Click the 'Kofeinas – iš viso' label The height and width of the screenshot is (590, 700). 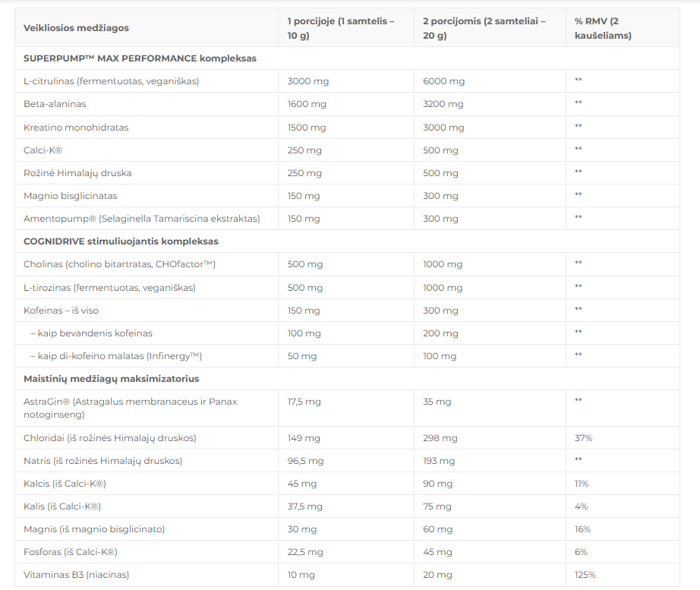click(x=61, y=310)
